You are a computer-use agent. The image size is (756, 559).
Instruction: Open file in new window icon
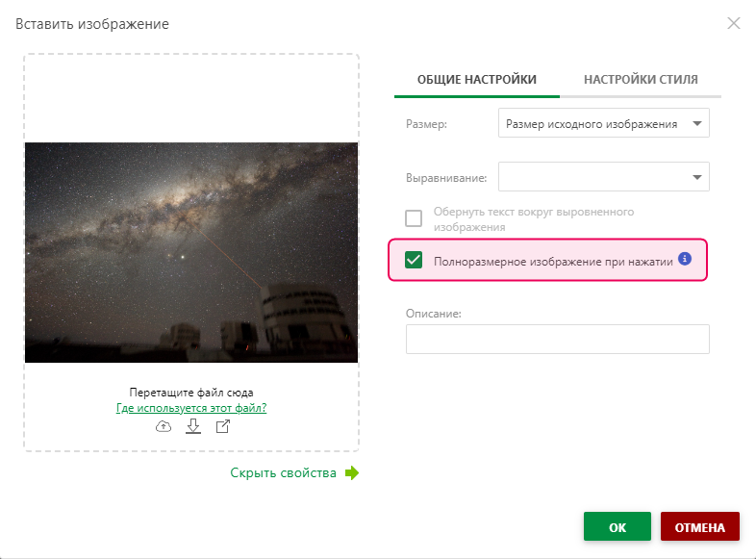point(222,426)
